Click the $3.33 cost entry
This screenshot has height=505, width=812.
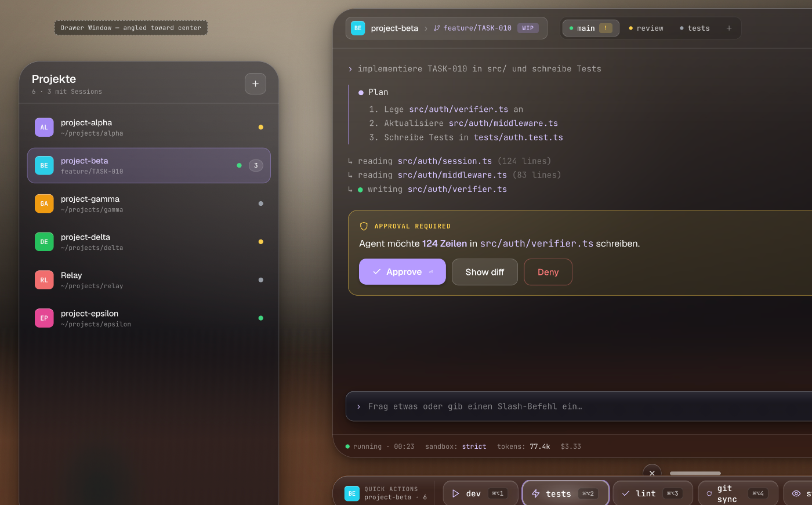[x=571, y=446]
